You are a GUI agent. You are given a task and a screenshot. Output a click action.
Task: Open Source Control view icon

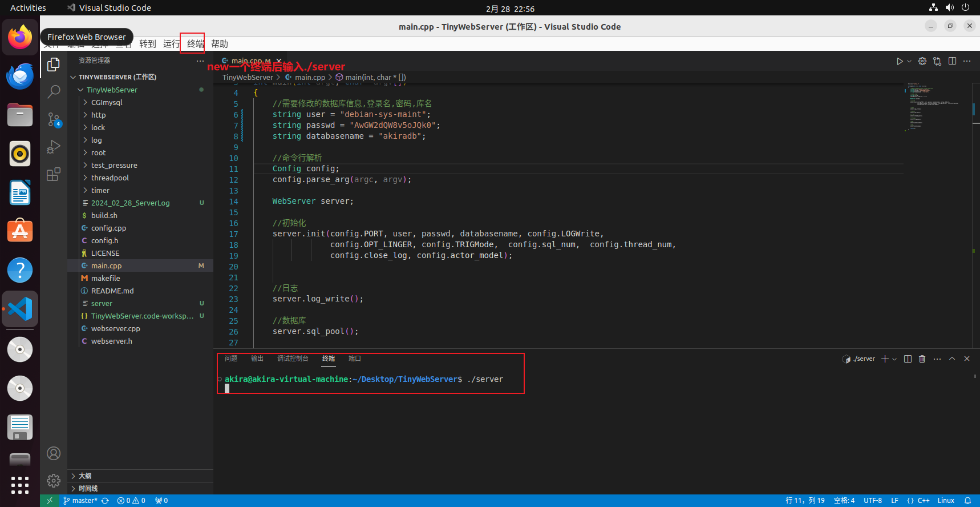click(x=54, y=119)
